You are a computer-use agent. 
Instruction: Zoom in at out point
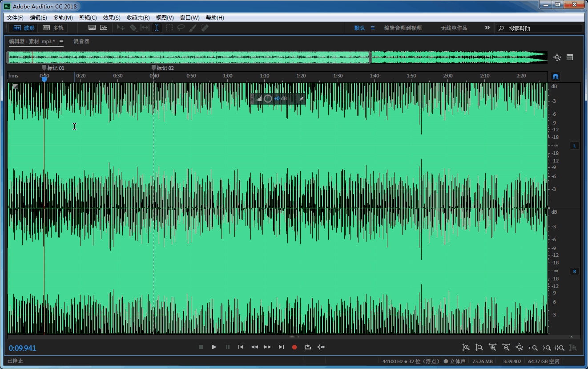[x=547, y=348]
